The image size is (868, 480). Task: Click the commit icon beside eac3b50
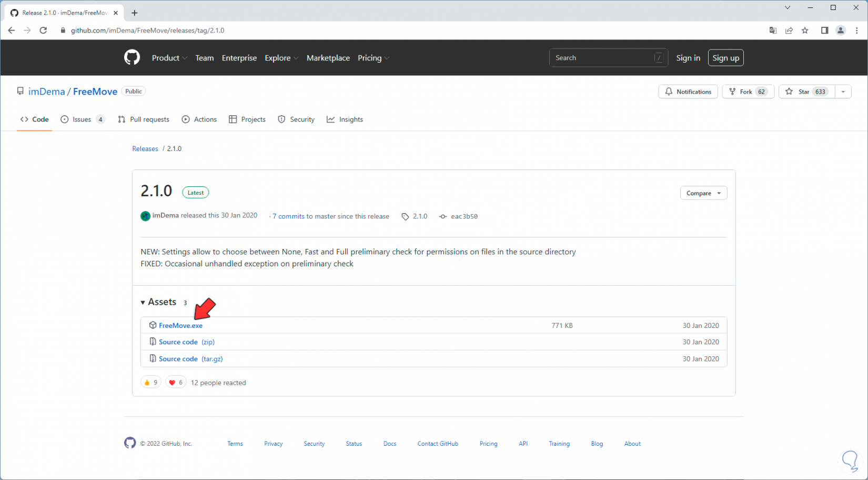click(443, 216)
